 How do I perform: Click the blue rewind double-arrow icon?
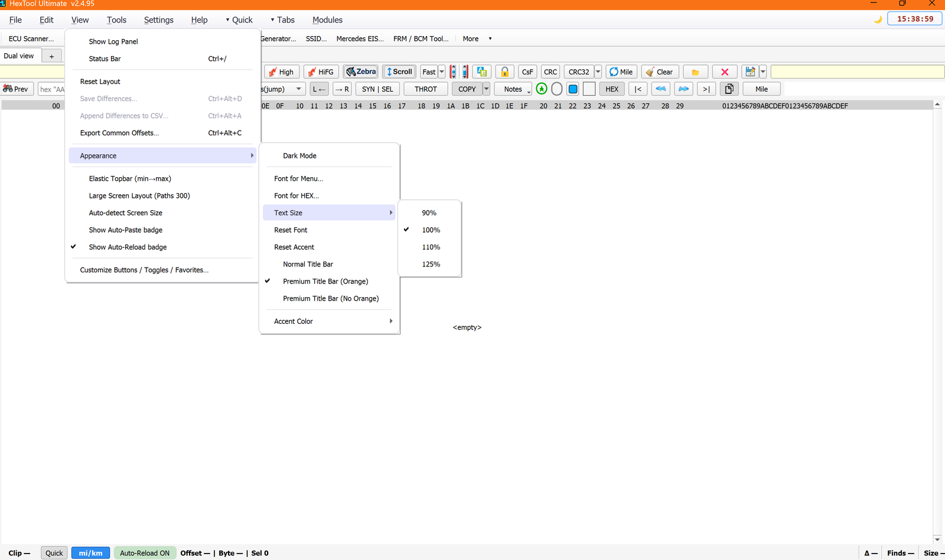661,89
